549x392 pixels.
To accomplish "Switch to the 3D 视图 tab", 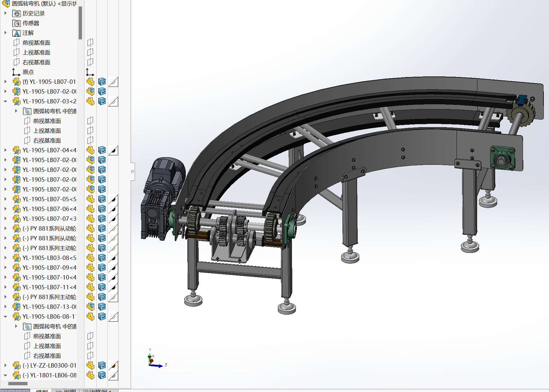I will (x=65, y=390).
